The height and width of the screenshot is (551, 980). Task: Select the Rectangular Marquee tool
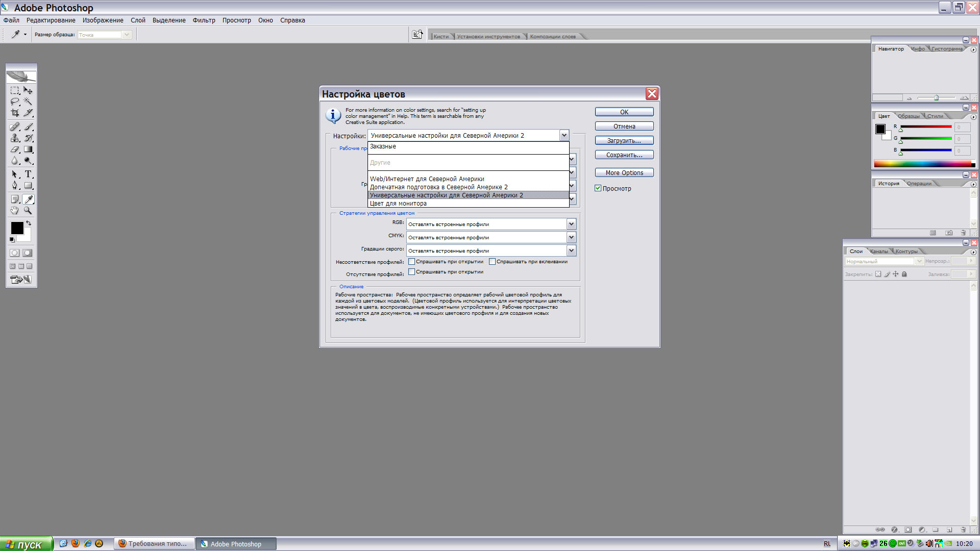click(15, 91)
